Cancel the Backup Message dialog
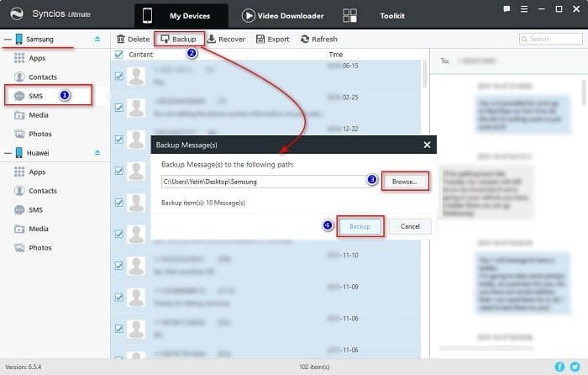The height and width of the screenshot is (375, 588). coord(410,226)
